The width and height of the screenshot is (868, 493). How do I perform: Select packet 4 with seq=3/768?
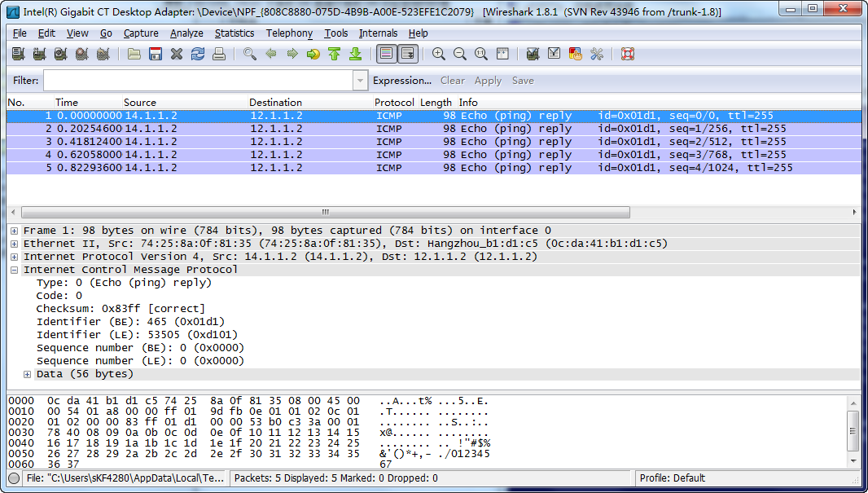click(433, 155)
